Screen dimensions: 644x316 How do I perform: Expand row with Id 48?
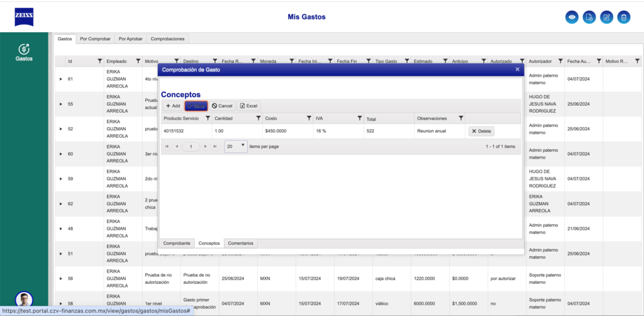click(61, 229)
